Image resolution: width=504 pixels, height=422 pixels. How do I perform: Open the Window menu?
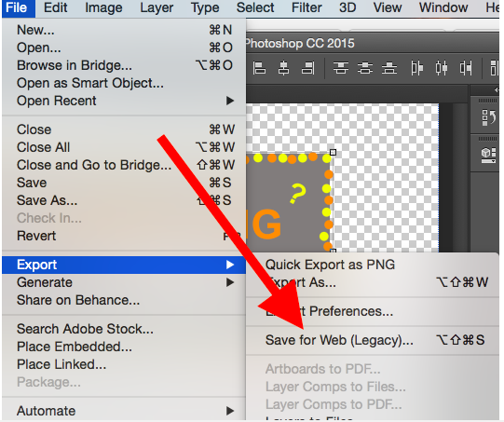coord(443,7)
